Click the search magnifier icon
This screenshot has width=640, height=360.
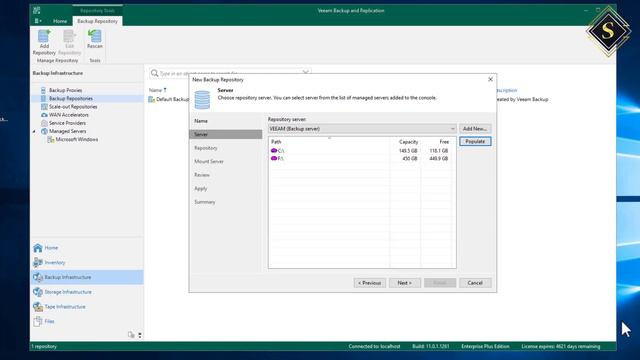pos(154,73)
